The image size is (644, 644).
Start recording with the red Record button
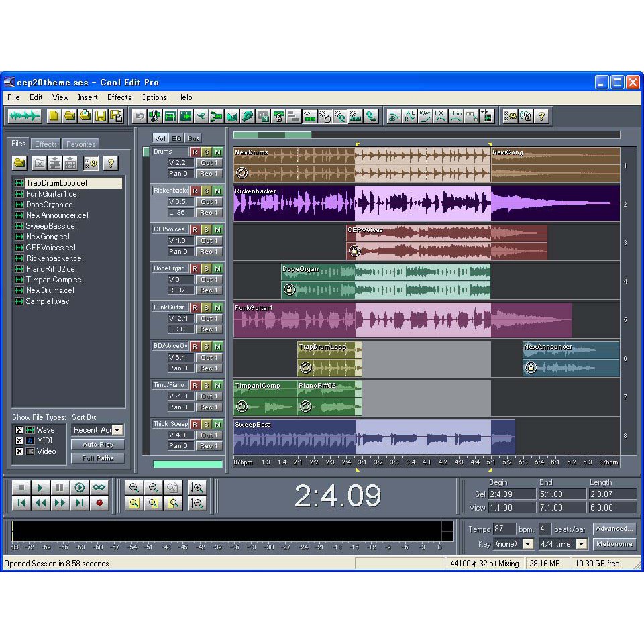99,502
